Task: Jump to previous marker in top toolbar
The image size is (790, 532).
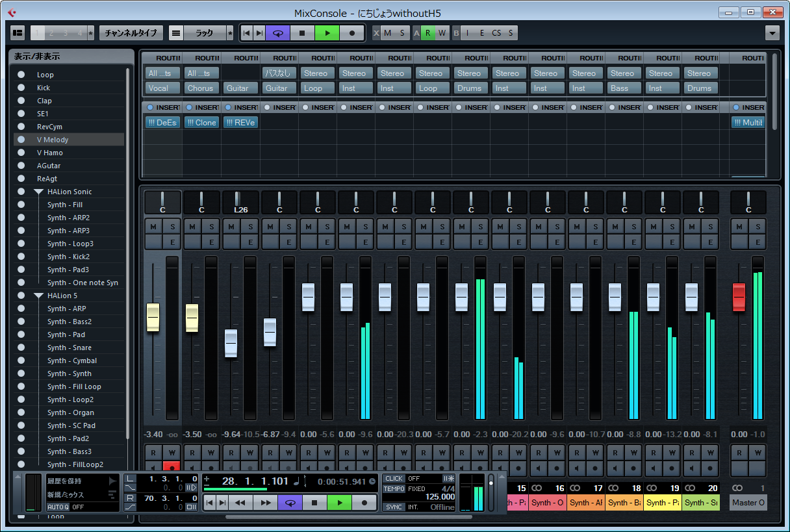Action: click(x=246, y=32)
